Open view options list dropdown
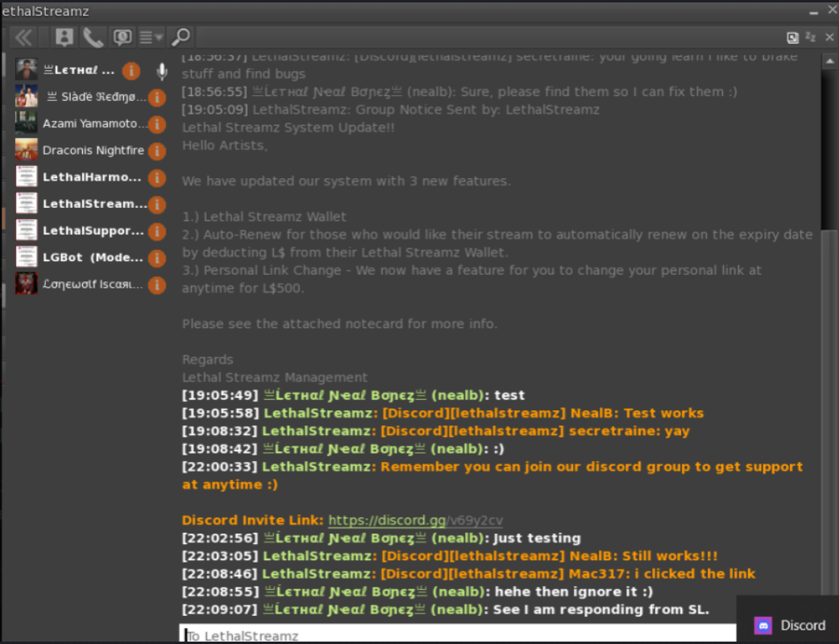This screenshot has height=644, width=839. [151, 37]
